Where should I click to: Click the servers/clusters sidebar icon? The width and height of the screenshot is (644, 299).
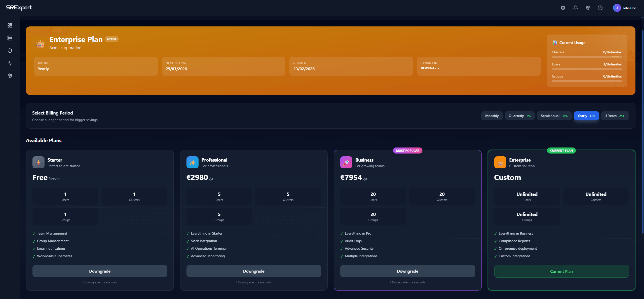point(10,38)
